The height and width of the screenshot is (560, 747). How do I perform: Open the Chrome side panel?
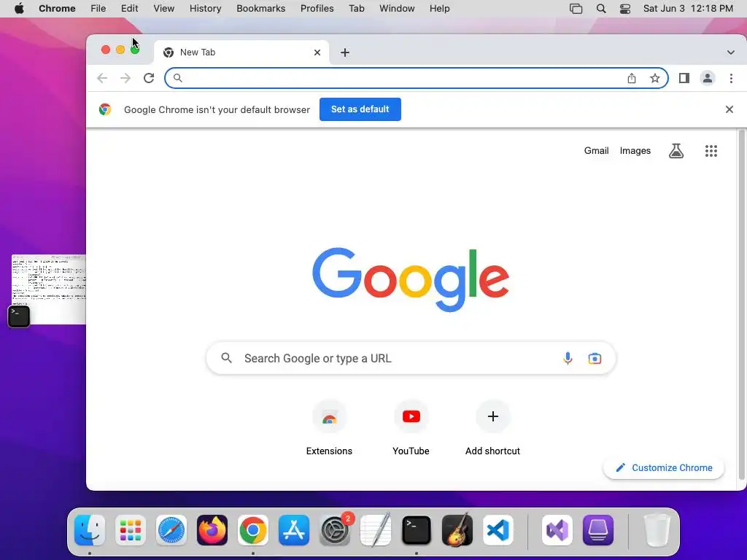click(684, 78)
